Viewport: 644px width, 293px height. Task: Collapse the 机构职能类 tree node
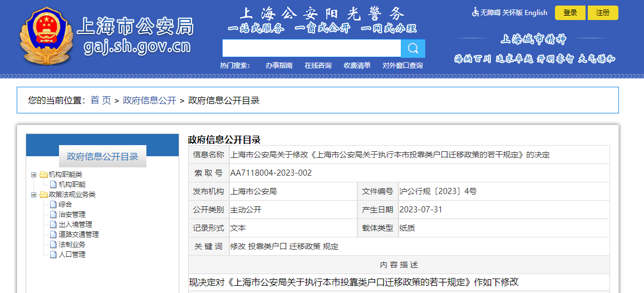click(34, 175)
